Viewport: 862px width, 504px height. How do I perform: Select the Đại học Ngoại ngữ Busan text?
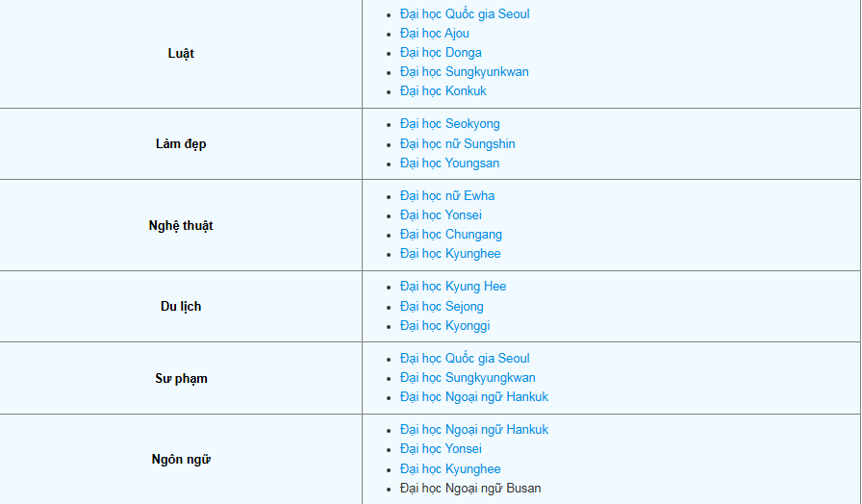pos(470,489)
